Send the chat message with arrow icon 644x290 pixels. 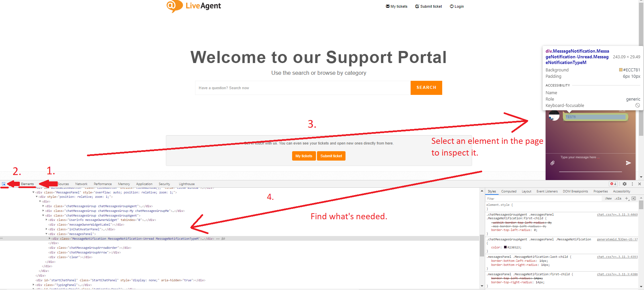[x=628, y=163]
